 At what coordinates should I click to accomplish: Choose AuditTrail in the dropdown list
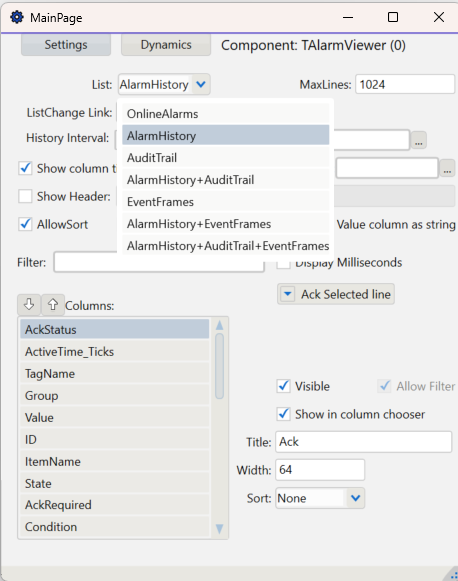click(x=226, y=158)
